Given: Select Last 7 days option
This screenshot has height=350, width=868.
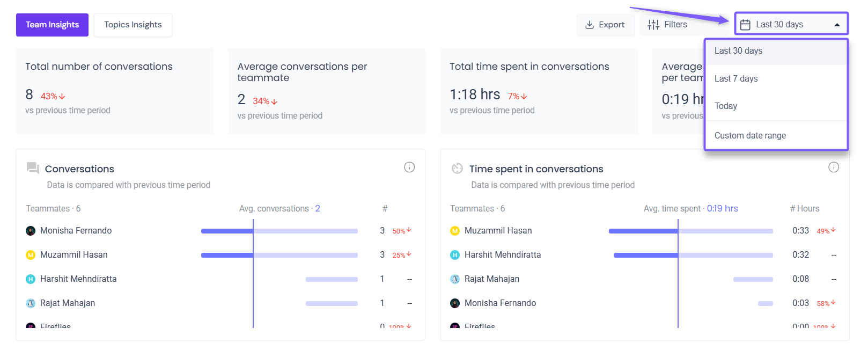Looking at the screenshot, I should (736, 79).
